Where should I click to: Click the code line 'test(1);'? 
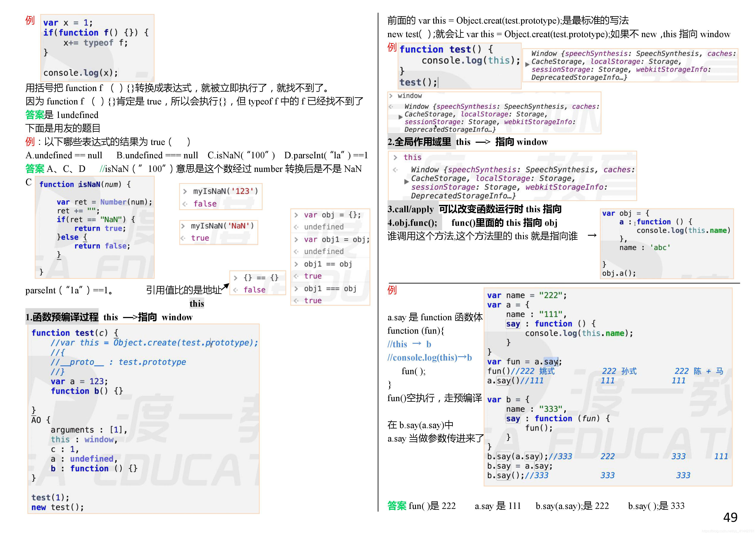pos(50,497)
